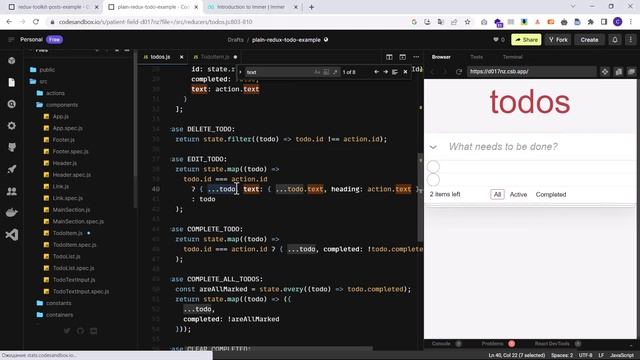Toggle match case in find widget
640x360 pixels.
tap(317, 72)
